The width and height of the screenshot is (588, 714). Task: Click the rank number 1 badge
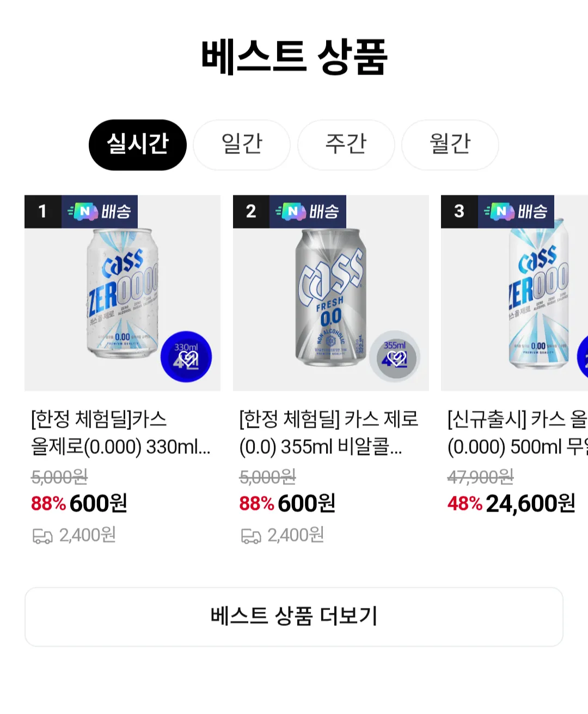[x=42, y=211]
